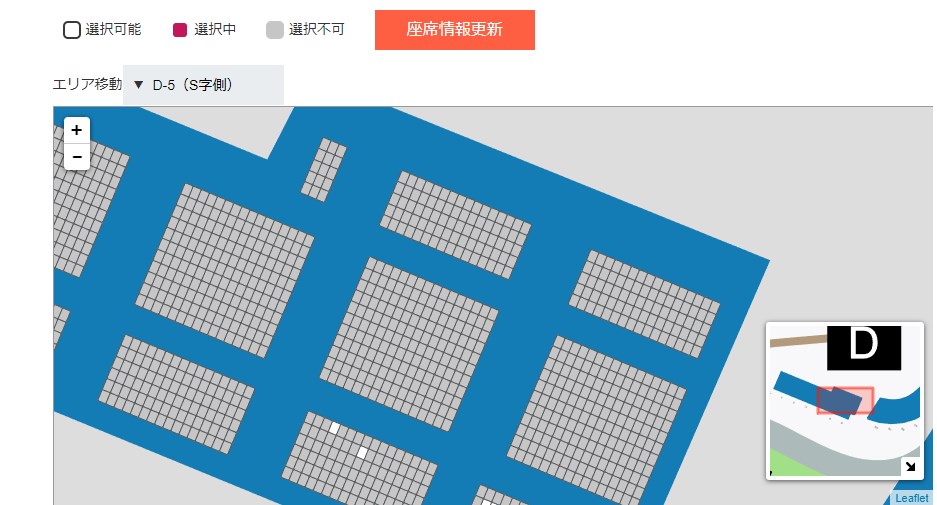Click the 選択可能 empty square legend icon

pos(72,30)
